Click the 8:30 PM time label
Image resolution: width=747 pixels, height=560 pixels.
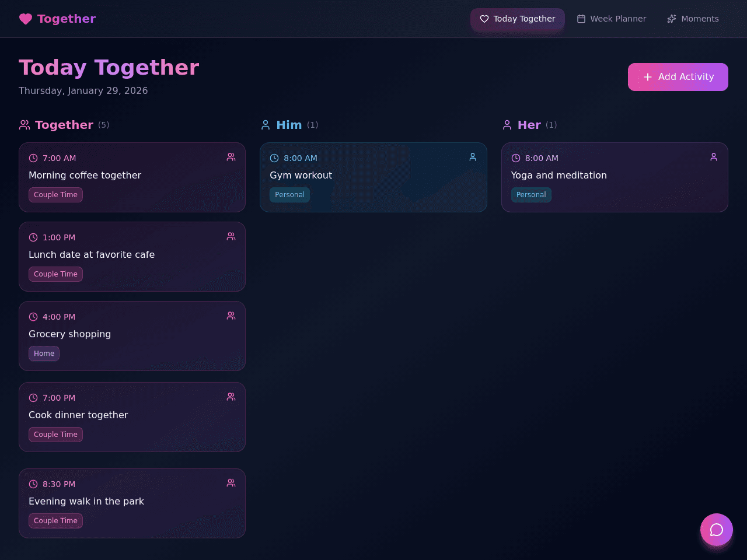click(x=59, y=484)
